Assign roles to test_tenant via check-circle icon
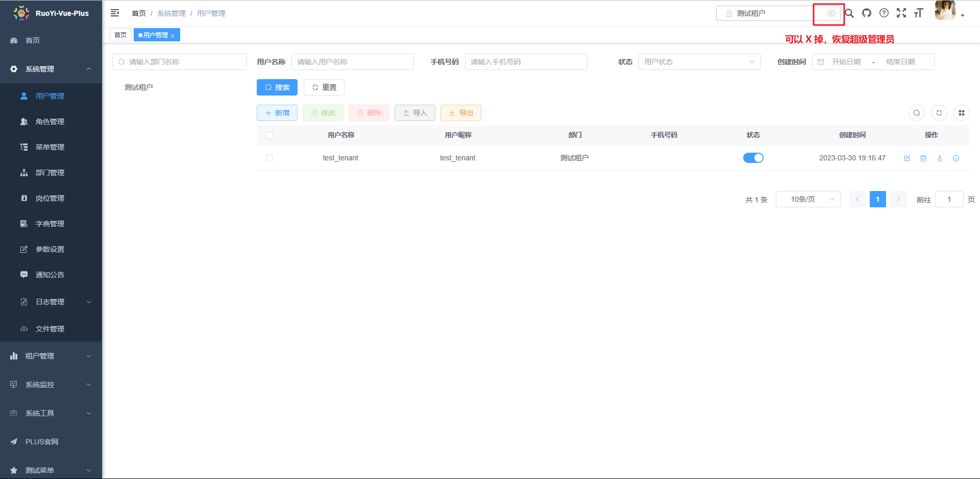The width and height of the screenshot is (980, 479). tap(956, 158)
